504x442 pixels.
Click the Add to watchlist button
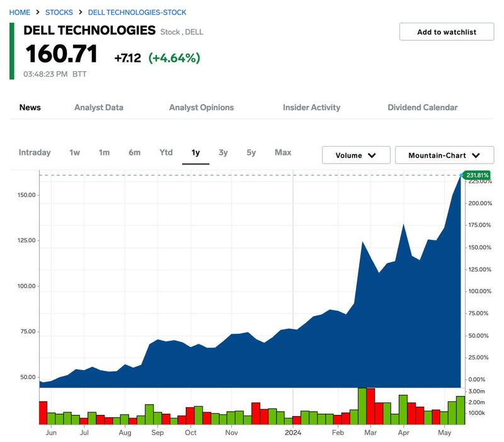(x=447, y=32)
